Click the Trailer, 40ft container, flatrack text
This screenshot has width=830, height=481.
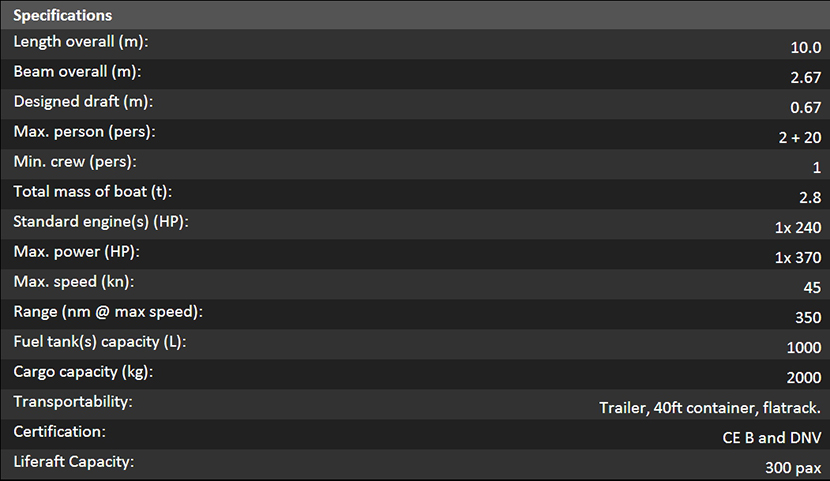pyautogui.click(x=709, y=408)
